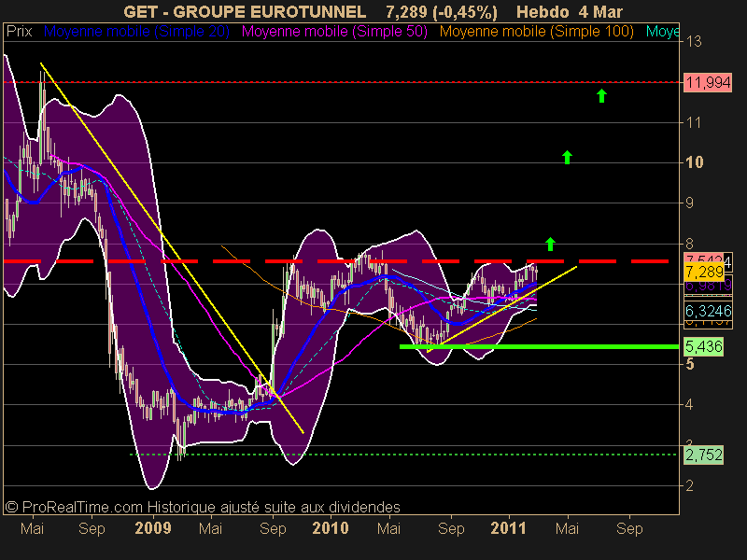Select Moyenne mobile (Simple 20) legend entry

[136, 32]
